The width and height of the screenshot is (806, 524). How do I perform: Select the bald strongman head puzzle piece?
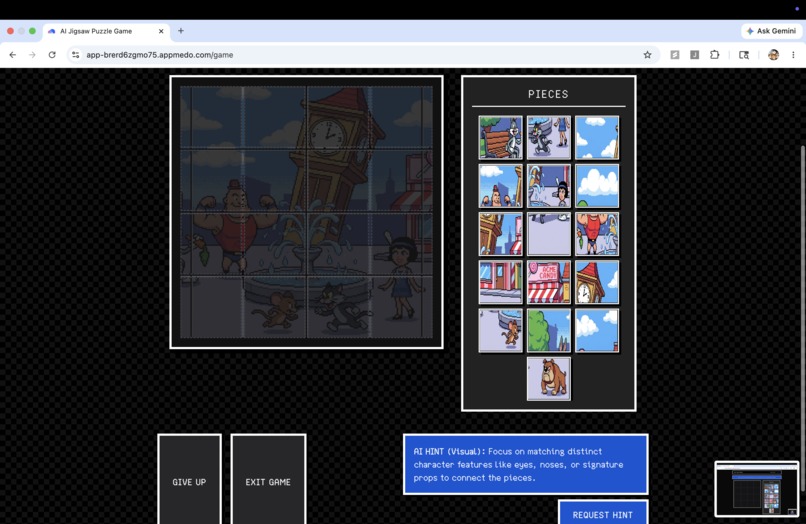(500, 186)
